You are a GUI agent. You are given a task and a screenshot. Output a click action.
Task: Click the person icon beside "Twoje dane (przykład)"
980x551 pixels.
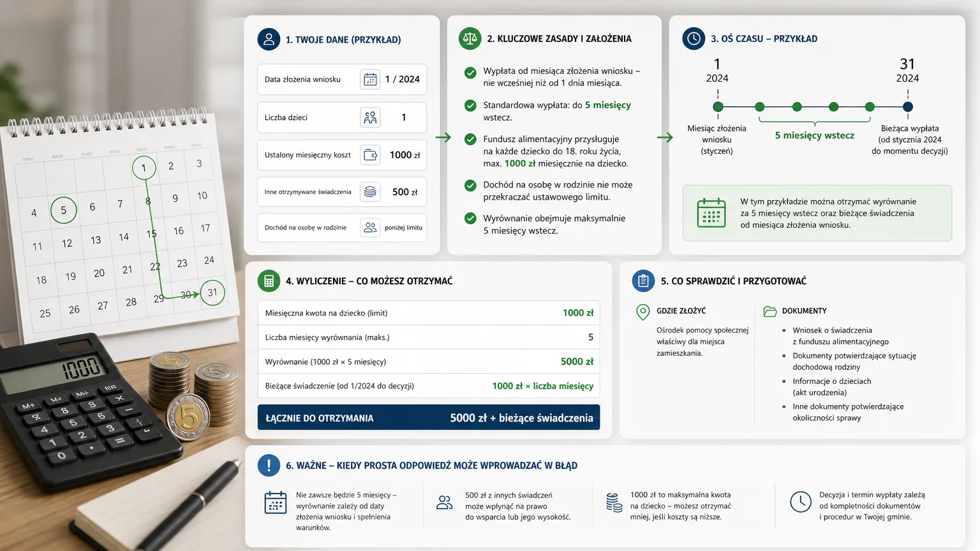click(x=269, y=39)
